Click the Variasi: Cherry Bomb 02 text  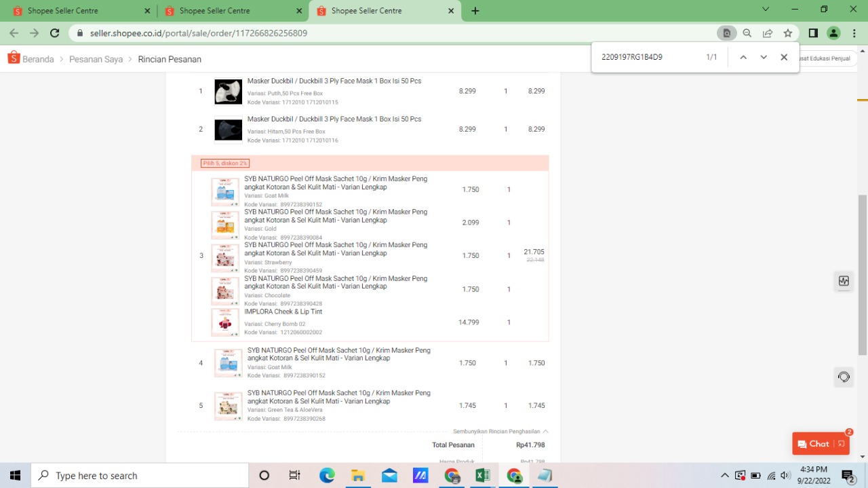tap(275, 324)
